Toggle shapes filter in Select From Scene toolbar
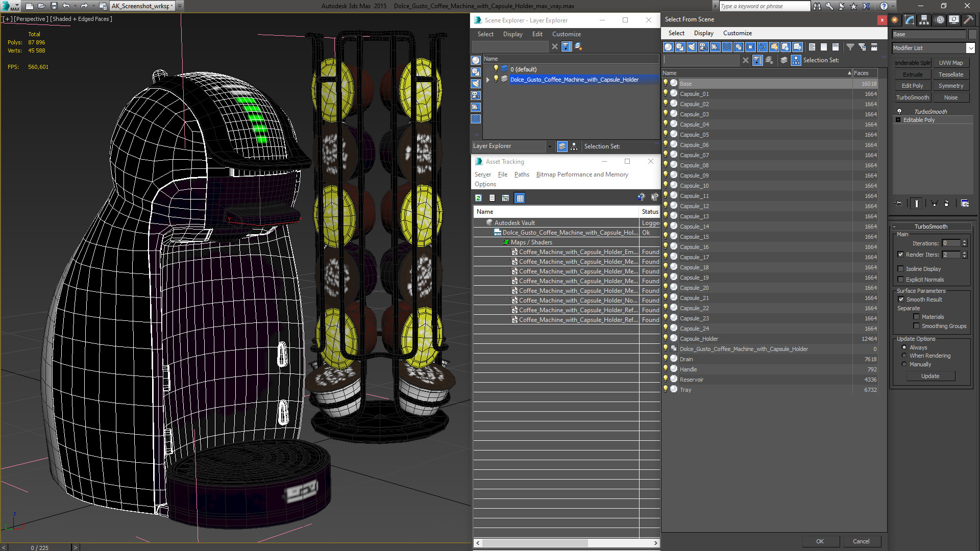Image resolution: width=980 pixels, height=551 pixels. 680,47
